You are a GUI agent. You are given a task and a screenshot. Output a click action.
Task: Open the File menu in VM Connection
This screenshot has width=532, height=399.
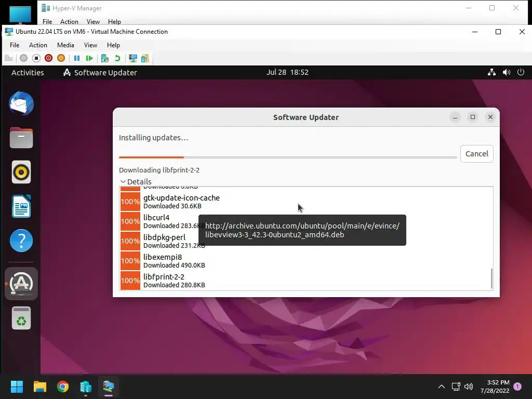pyautogui.click(x=15, y=45)
